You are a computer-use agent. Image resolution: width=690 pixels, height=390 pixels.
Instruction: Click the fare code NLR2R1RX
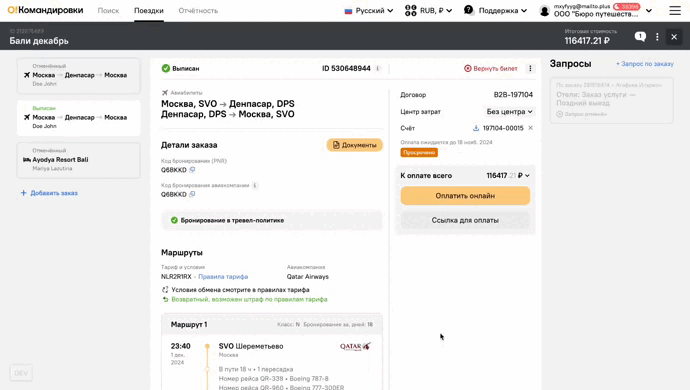(x=176, y=277)
